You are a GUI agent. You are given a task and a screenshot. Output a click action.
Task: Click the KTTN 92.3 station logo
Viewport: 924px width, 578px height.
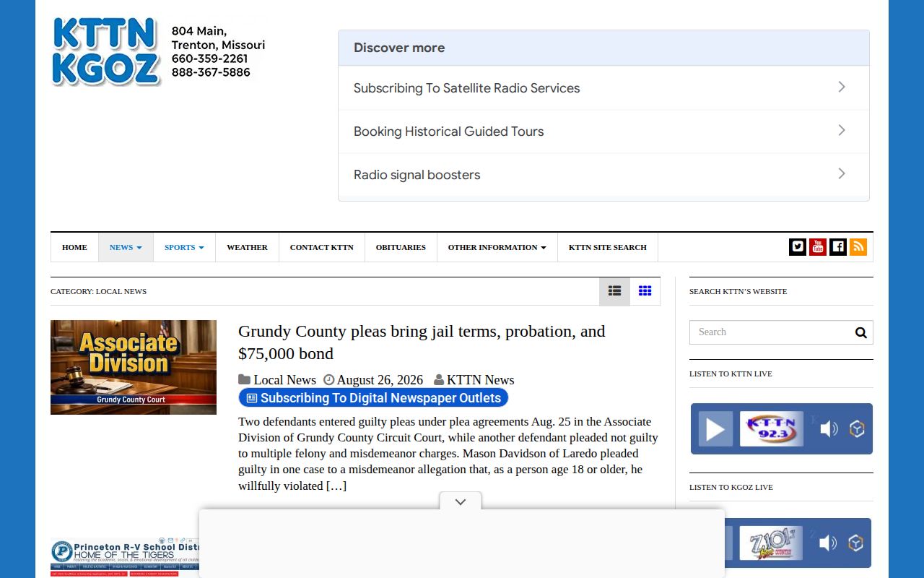click(772, 429)
